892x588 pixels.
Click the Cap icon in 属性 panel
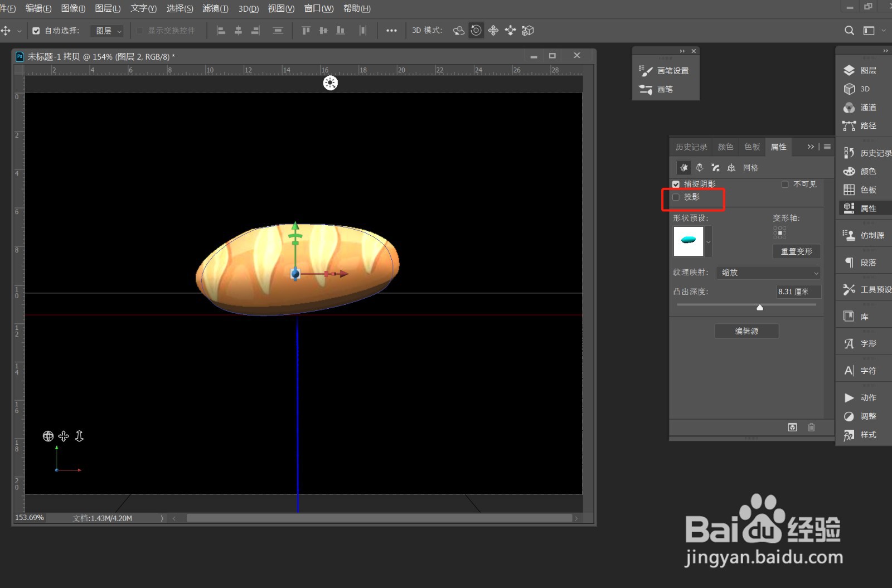point(715,167)
